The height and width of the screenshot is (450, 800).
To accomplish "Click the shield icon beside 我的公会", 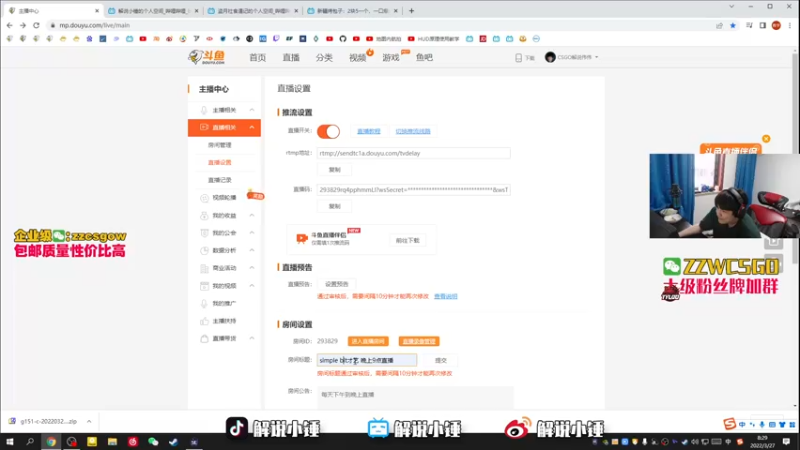I will [x=204, y=233].
